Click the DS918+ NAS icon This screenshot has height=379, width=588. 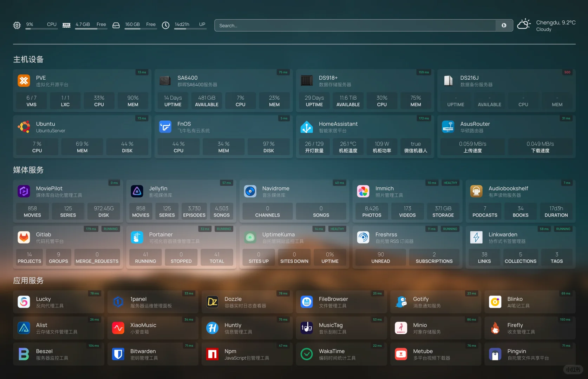click(x=307, y=81)
